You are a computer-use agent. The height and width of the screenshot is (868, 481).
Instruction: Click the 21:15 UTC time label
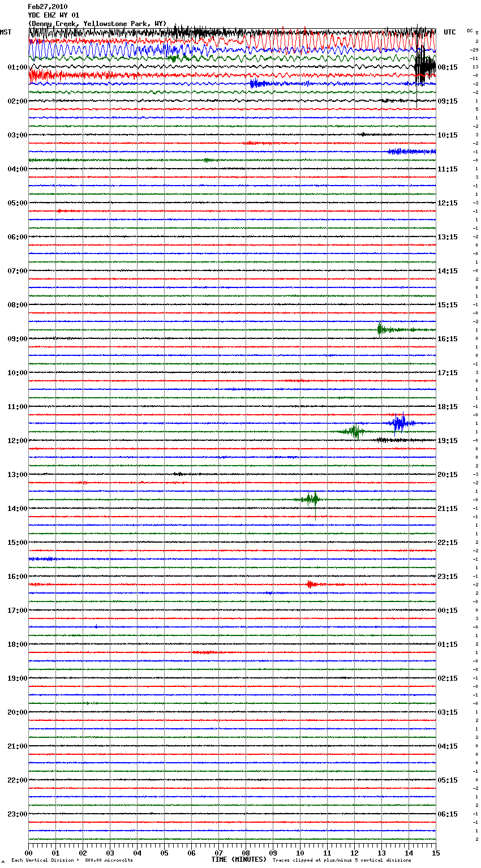(x=448, y=509)
